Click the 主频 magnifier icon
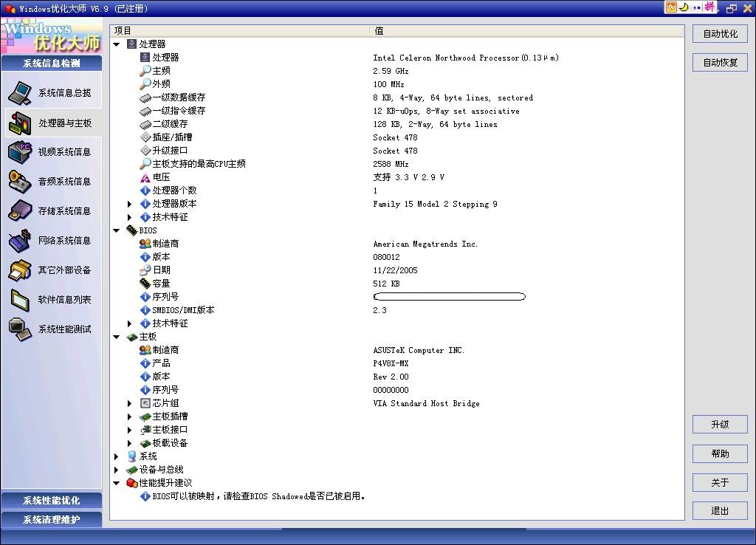This screenshot has height=545, width=756. click(x=145, y=71)
